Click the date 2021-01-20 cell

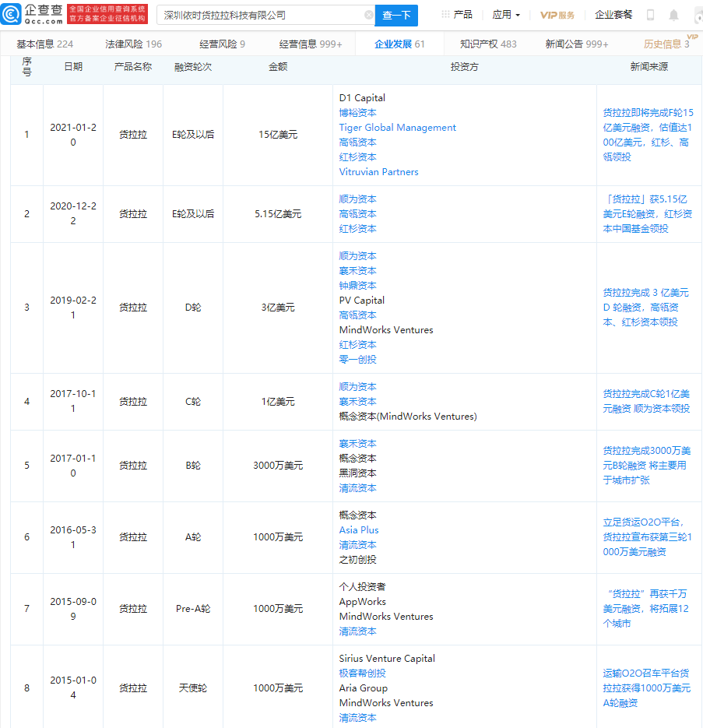(x=73, y=135)
